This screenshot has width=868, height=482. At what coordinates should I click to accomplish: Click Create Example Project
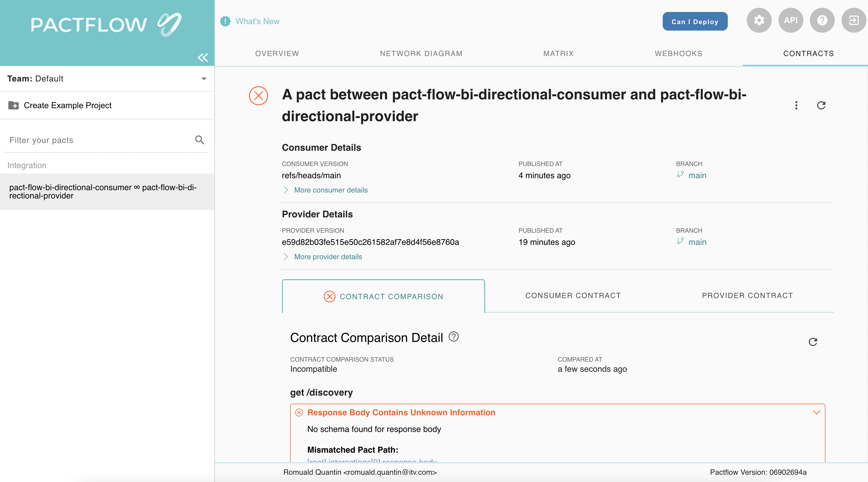point(67,105)
